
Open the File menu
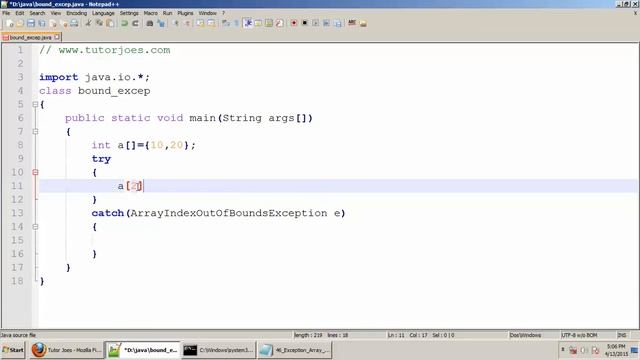tap(6, 13)
